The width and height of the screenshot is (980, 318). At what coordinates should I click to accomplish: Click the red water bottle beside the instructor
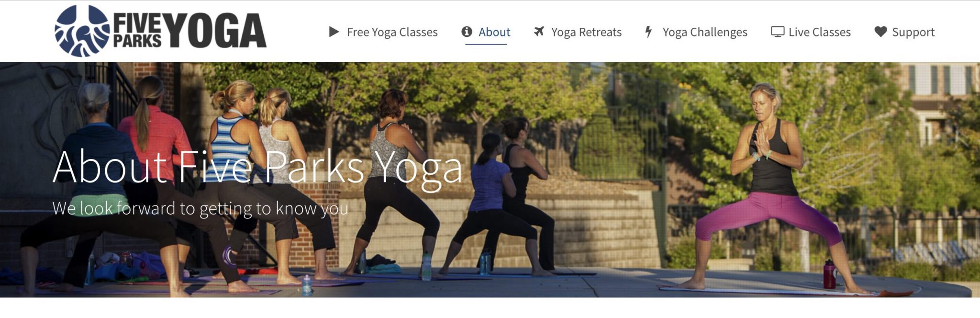pyautogui.click(x=830, y=274)
